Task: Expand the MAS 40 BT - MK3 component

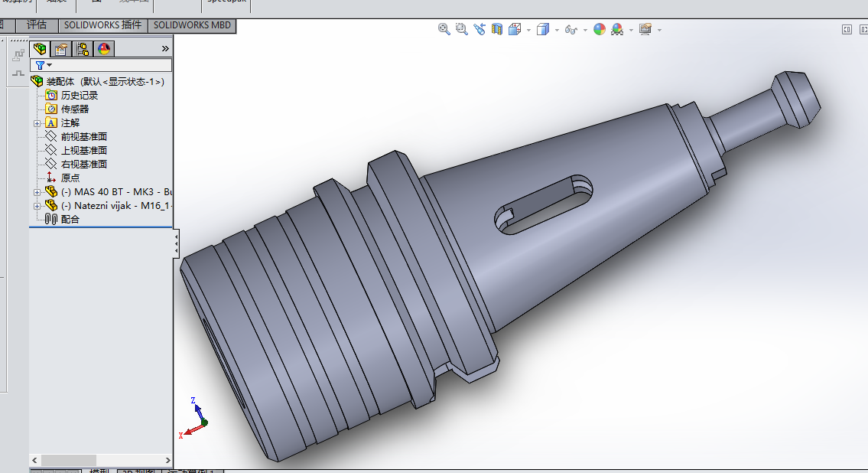Action: [37, 192]
